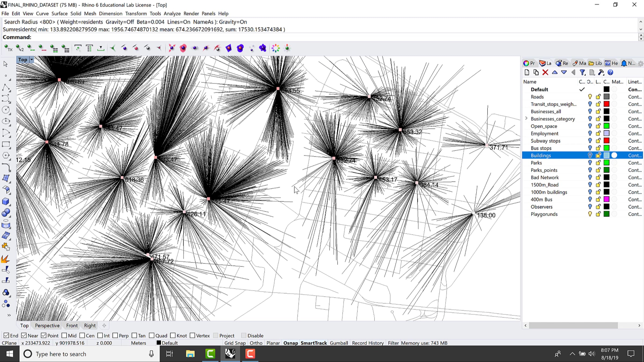
Task: Click the colorful dot-ring toolbar icon
Action: pyautogui.click(x=276, y=48)
